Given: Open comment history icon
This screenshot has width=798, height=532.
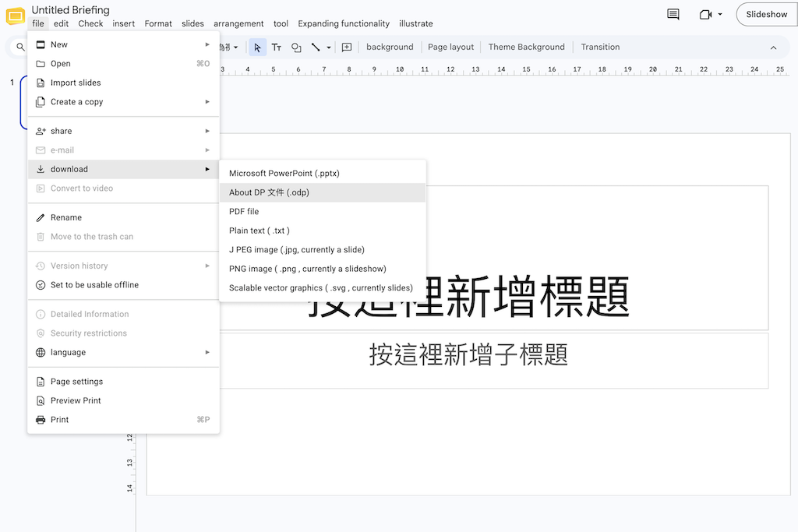Looking at the screenshot, I should click(673, 14).
